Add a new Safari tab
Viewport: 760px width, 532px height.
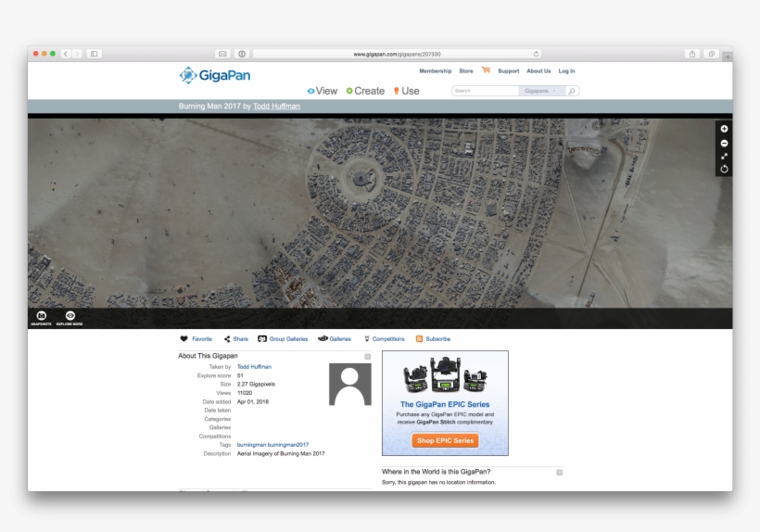728,57
